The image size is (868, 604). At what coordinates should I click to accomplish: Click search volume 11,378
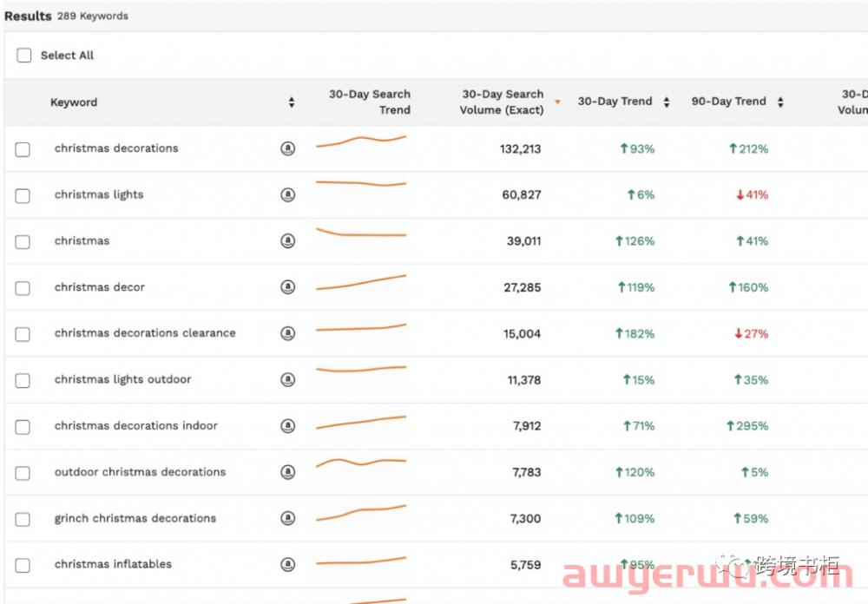(x=524, y=380)
